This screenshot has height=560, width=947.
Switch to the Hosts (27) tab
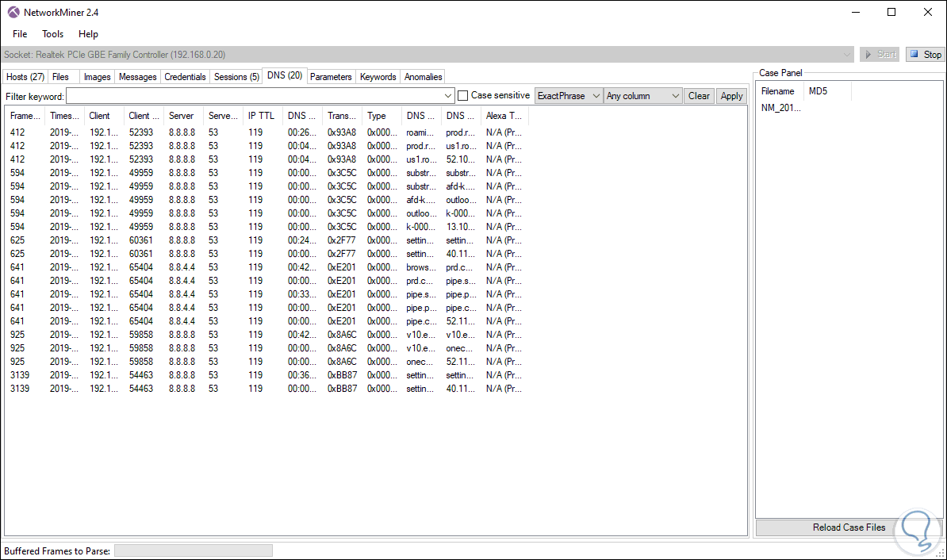25,77
